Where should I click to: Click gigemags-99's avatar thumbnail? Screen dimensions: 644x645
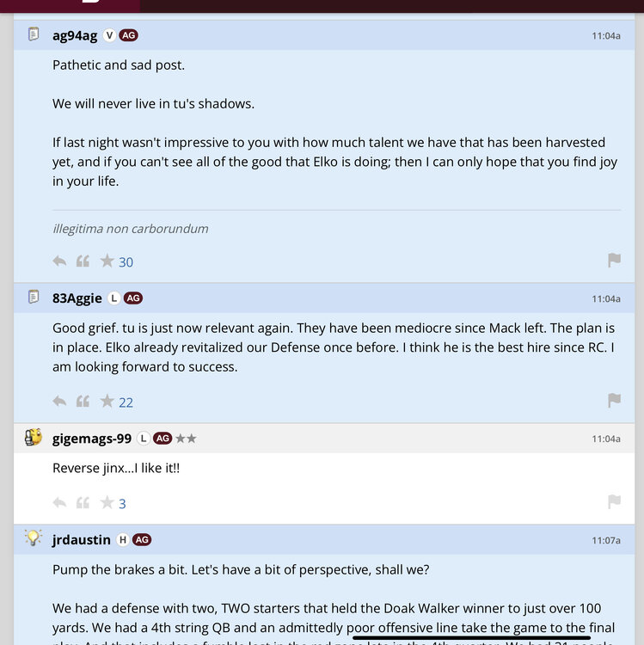coord(34,438)
